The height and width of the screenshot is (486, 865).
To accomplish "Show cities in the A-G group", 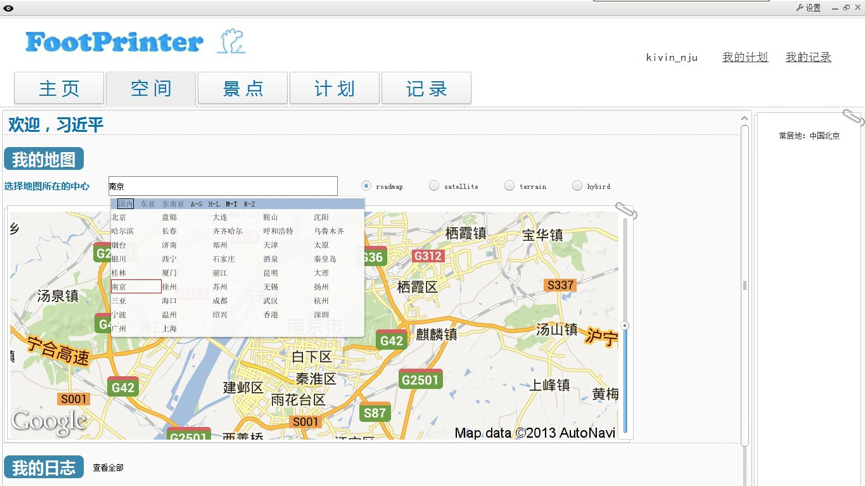I will coord(196,204).
